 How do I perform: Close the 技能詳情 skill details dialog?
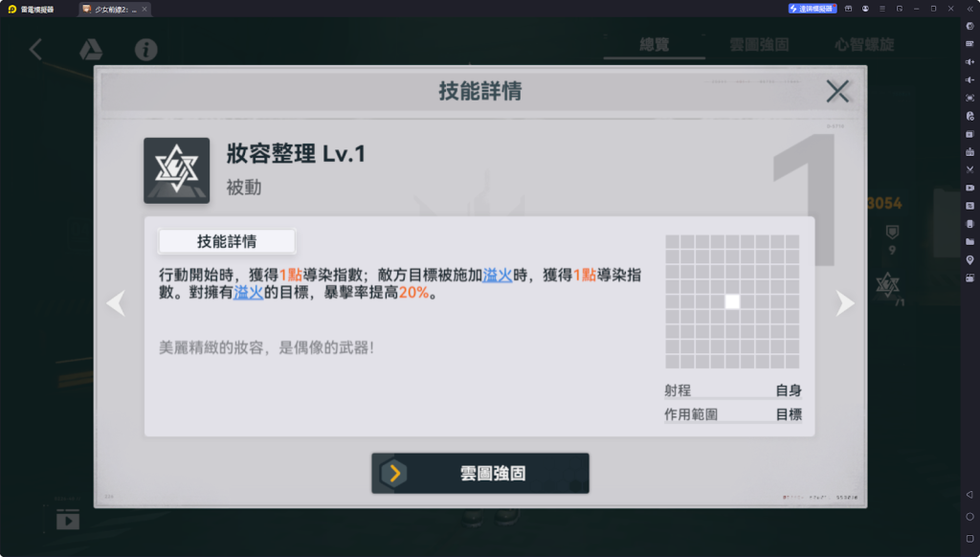pyautogui.click(x=837, y=91)
